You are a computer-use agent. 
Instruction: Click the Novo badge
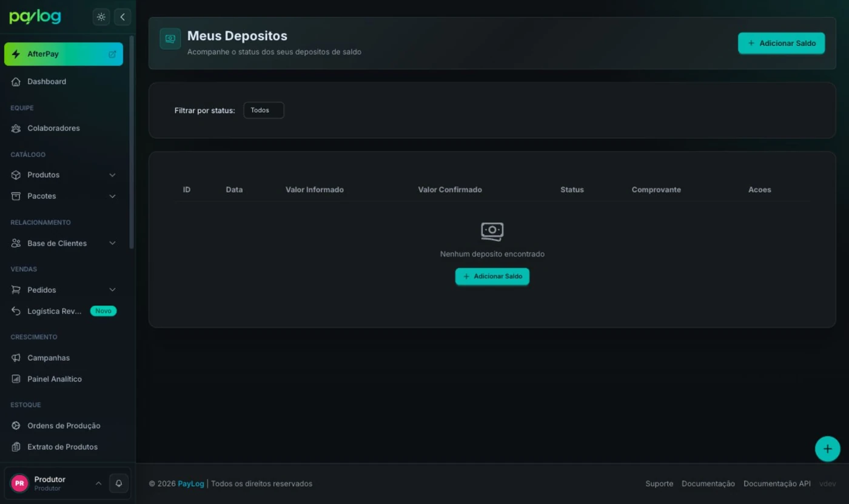[103, 311]
